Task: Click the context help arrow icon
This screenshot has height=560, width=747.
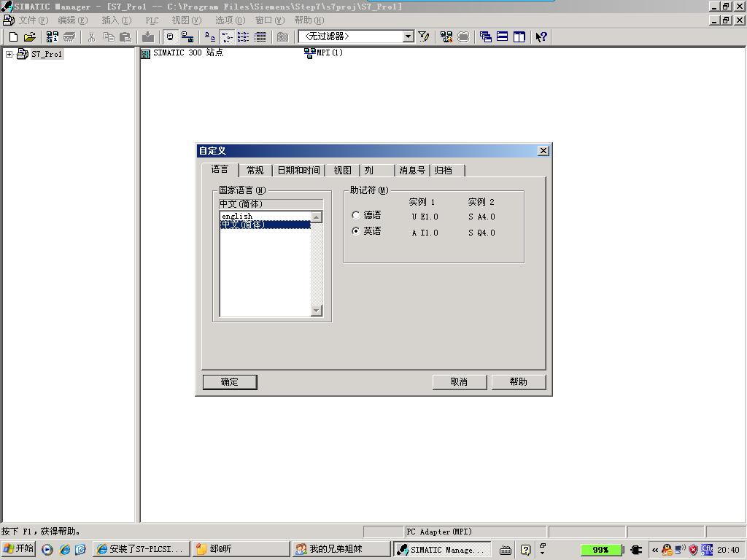Action: (541, 37)
